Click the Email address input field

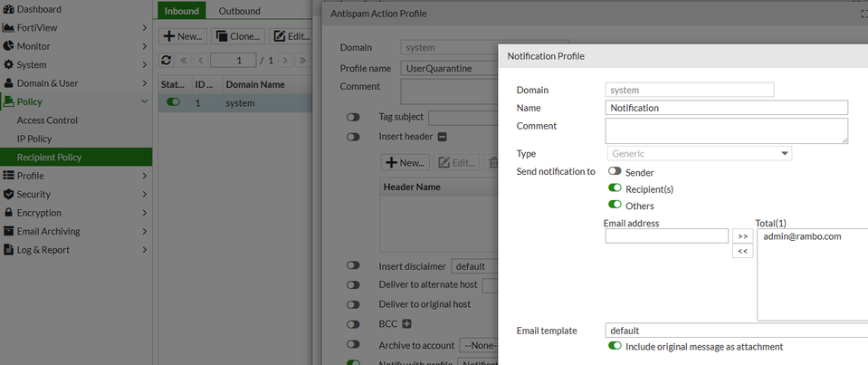[x=666, y=236]
